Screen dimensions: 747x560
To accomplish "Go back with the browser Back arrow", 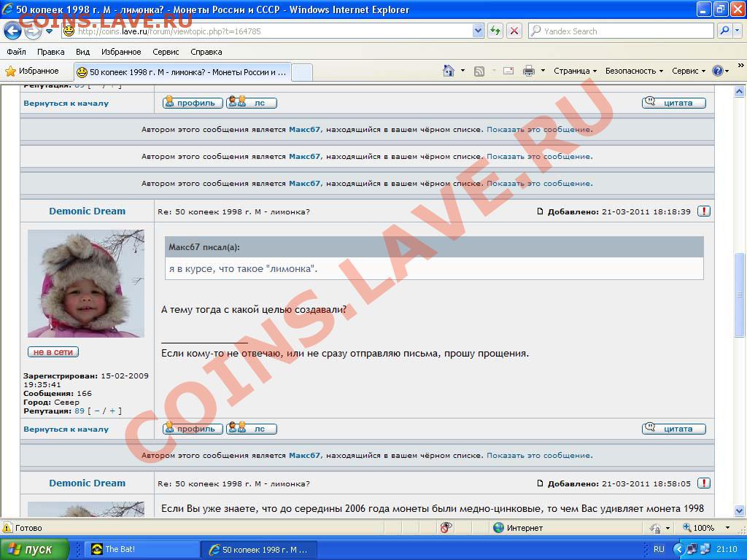I will pos(12,31).
